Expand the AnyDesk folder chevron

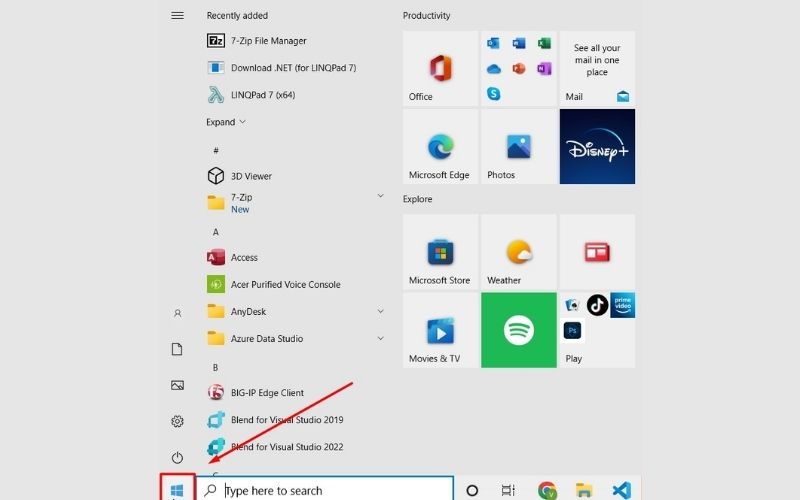tap(380, 311)
